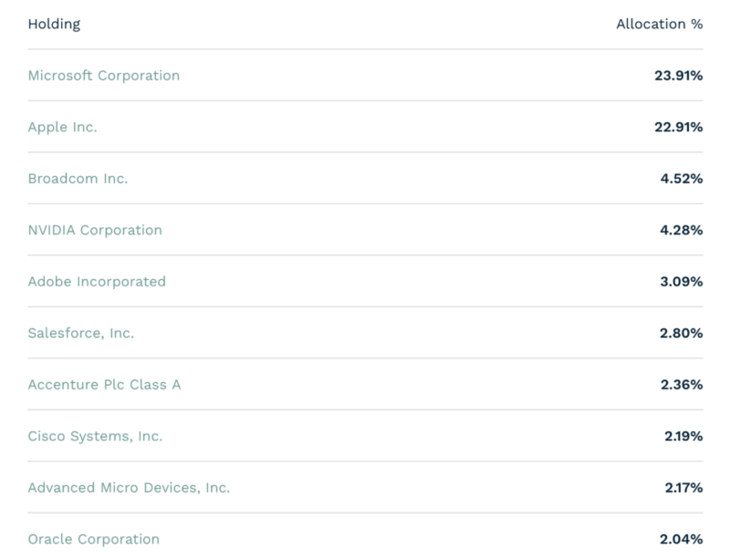Screen dimensions: 730x560
Task: Click the Holding column header
Action: [x=54, y=25]
